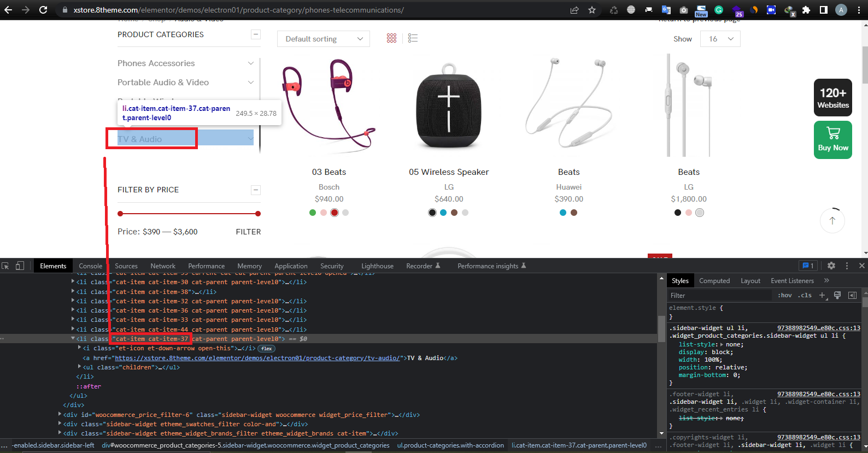The height and width of the screenshot is (453, 868).
Task: Switch to product list view
Action: click(x=413, y=38)
